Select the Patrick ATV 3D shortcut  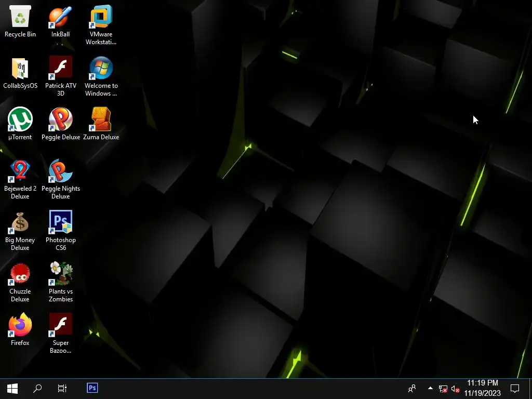60,76
